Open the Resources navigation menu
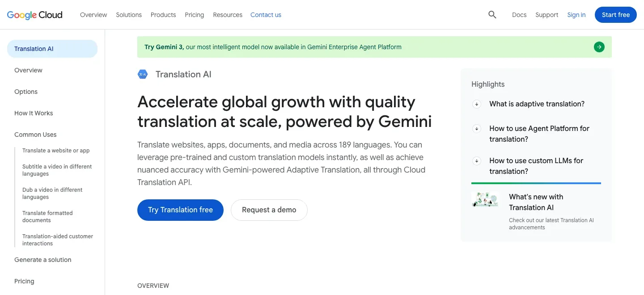The image size is (644, 295). pyautogui.click(x=228, y=15)
